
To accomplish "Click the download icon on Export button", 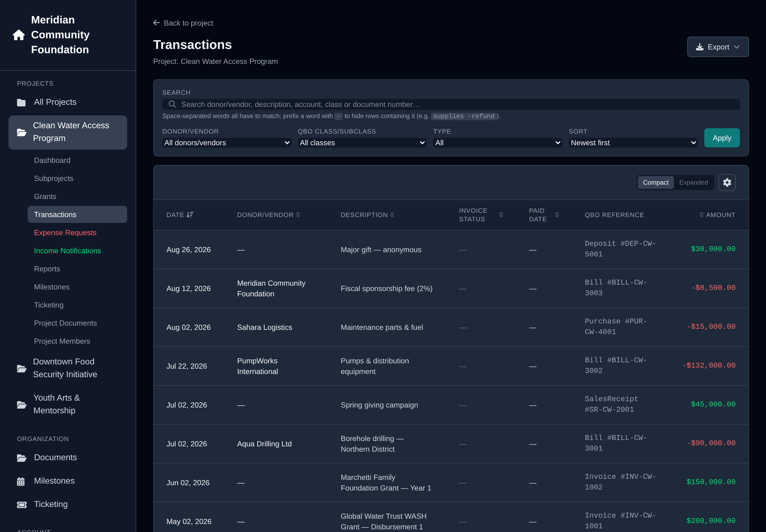I will point(700,47).
